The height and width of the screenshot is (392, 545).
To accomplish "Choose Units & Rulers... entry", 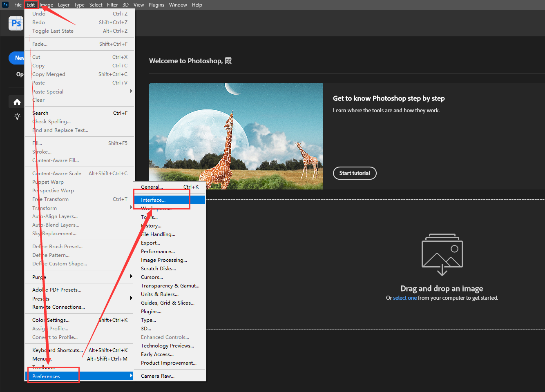I will click(170, 294).
